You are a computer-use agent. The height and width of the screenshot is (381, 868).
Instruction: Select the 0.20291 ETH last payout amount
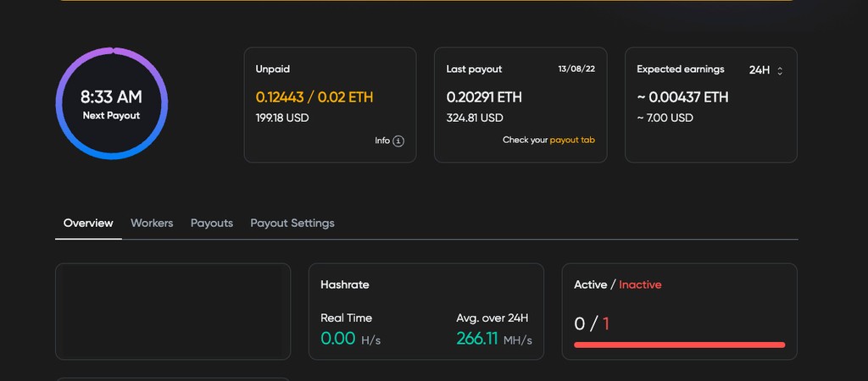click(484, 97)
